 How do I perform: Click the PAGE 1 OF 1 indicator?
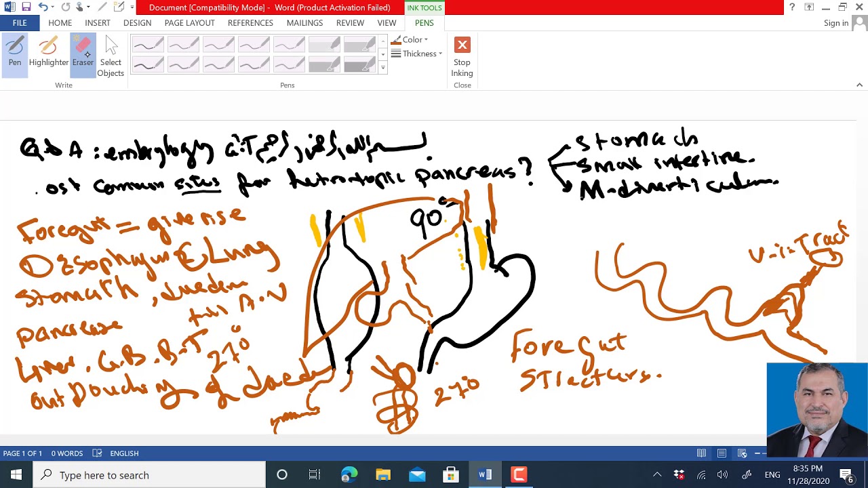[22, 453]
